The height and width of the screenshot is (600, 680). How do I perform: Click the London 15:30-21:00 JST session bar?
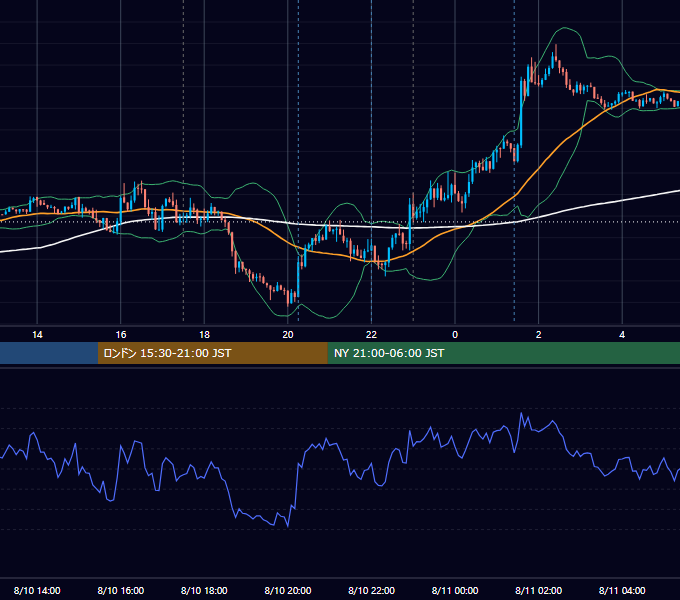(212, 353)
